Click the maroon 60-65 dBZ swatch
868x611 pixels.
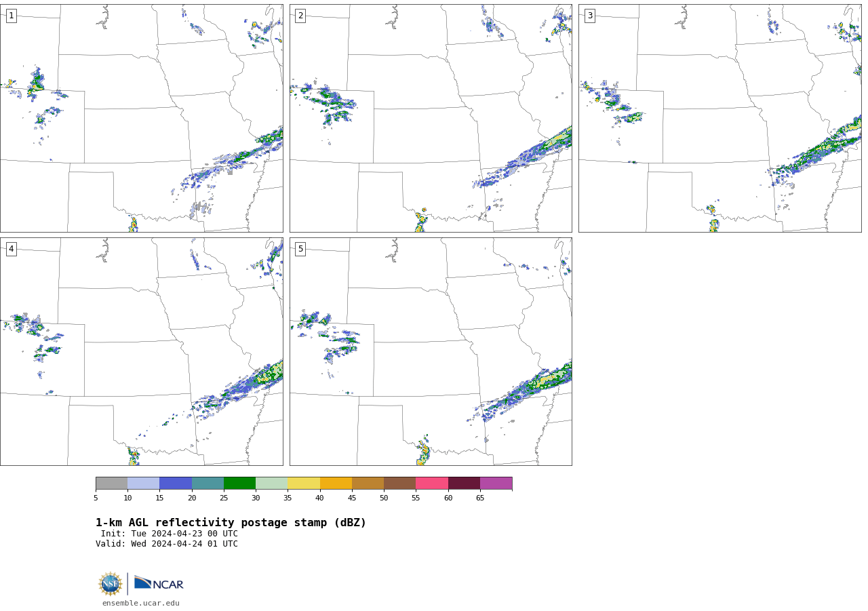coord(464,484)
